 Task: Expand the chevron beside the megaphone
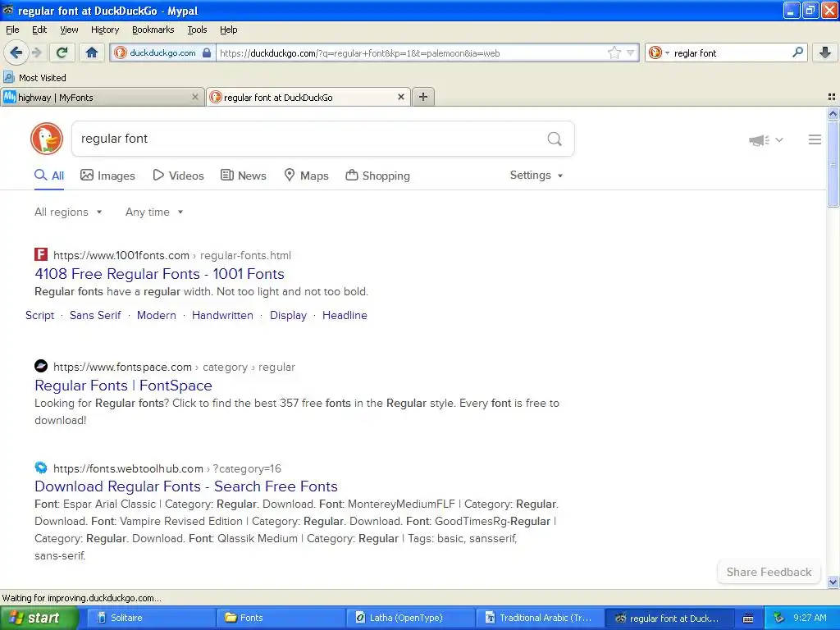(x=779, y=139)
